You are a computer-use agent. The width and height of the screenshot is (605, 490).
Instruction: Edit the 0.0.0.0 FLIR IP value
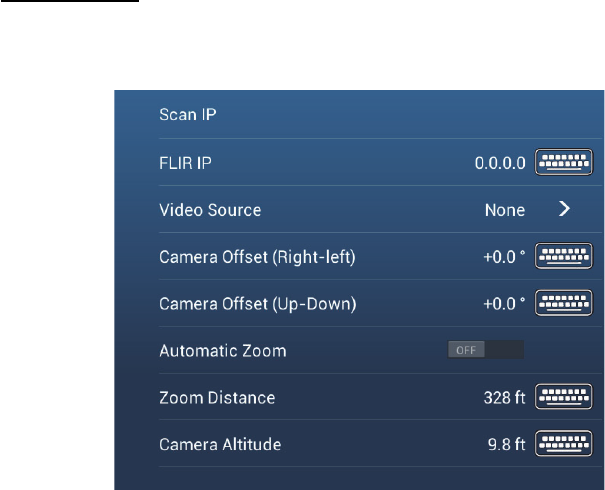tap(500, 163)
